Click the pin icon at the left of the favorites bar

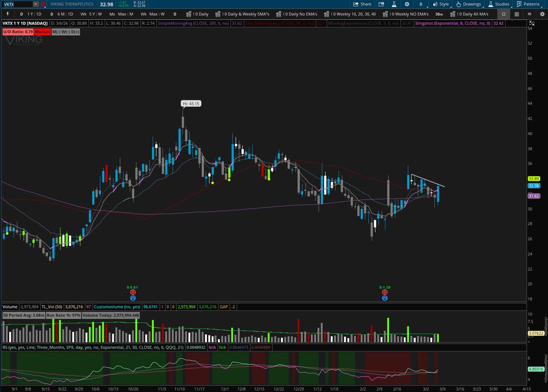point(8,14)
